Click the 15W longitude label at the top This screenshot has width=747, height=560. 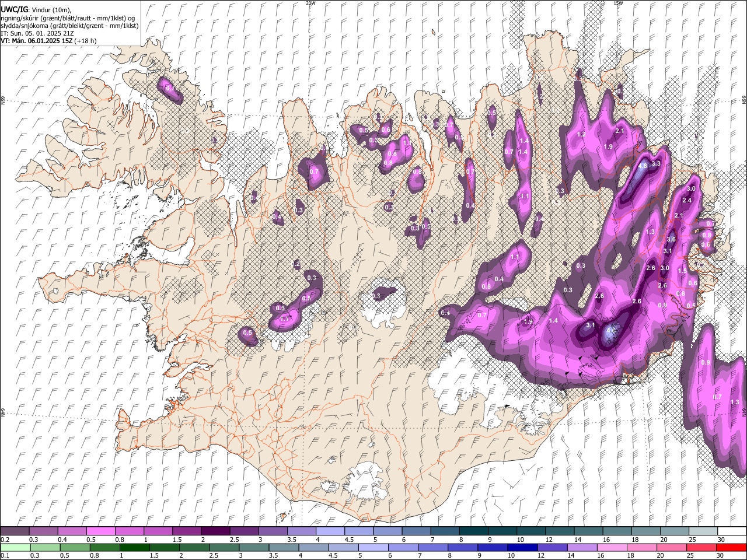[x=618, y=3]
